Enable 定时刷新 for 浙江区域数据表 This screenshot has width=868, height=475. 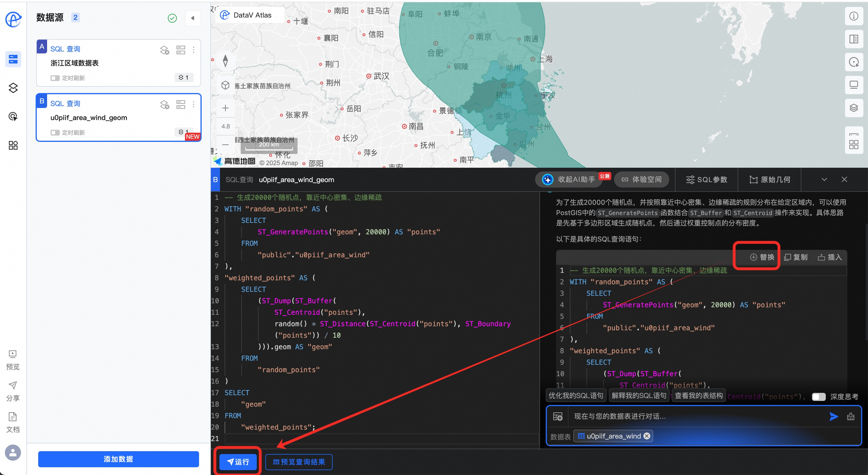click(55, 78)
